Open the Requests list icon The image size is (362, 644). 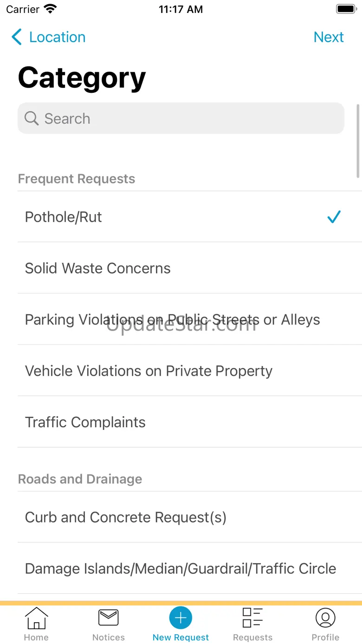pyautogui.click(x=252, y=618)
